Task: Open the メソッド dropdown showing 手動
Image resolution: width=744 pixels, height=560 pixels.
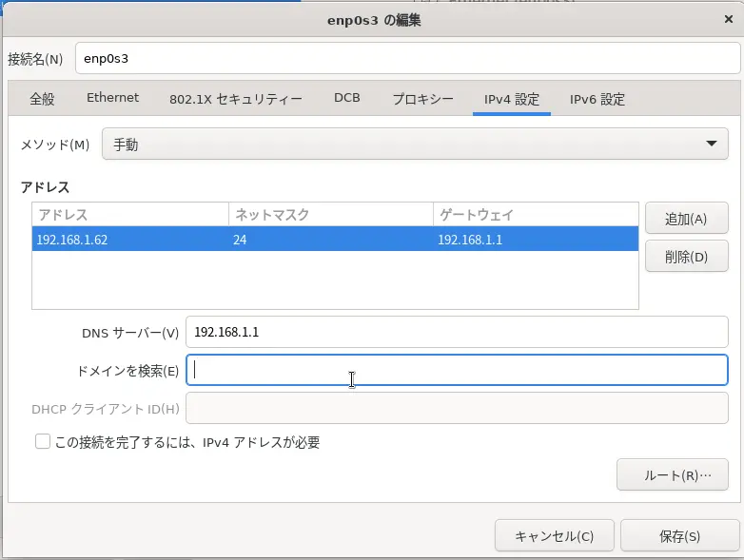Action: 415,144
